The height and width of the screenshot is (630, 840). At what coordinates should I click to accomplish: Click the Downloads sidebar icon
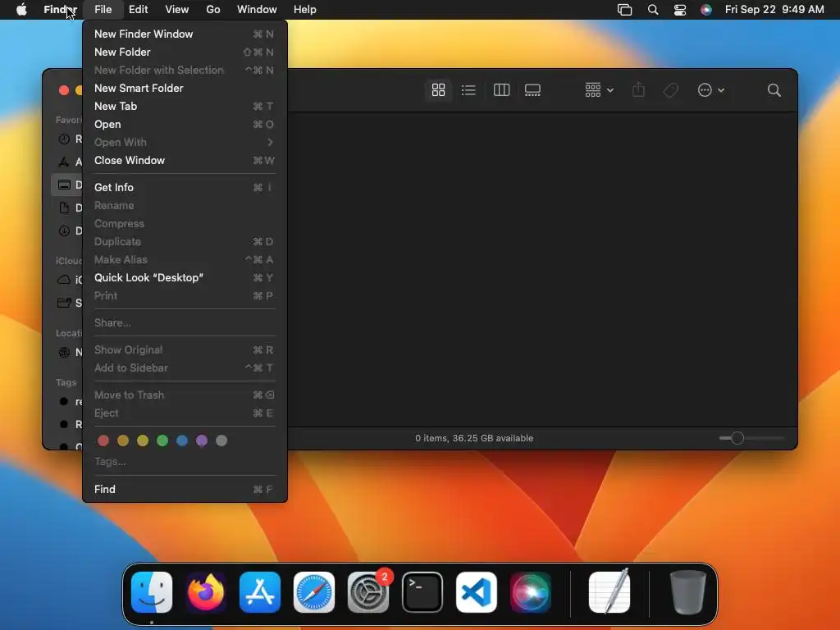pos(64,231)
